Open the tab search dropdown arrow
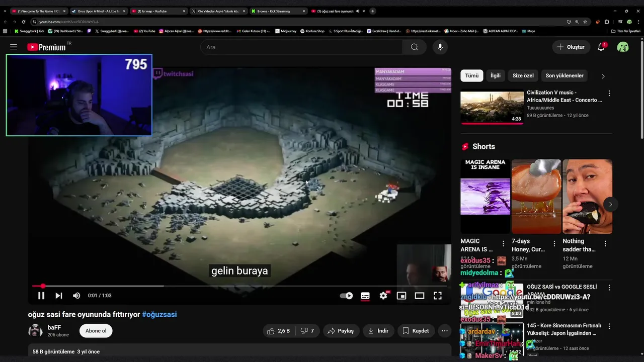 point(5,11)
